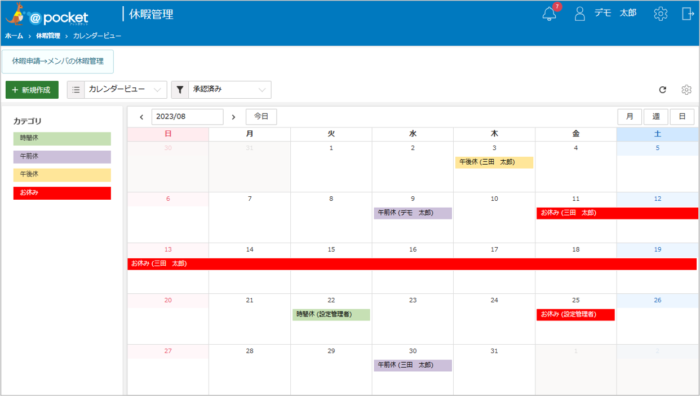This screenshot has width=700, height=396.
Task: Open the 承認済み filter dropdown
Action: coord(229,90)
